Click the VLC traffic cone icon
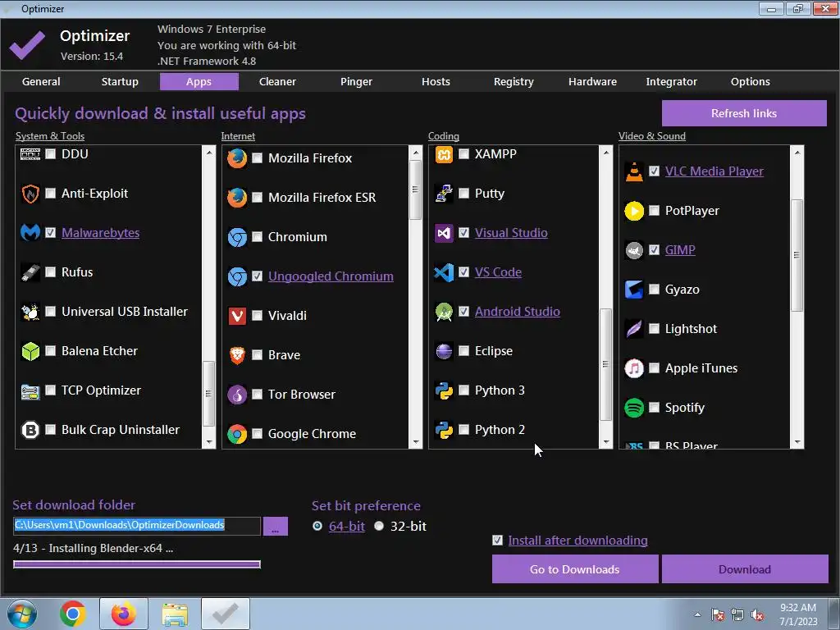This screenshot has width=840, height=630. [x=634, y=171]
